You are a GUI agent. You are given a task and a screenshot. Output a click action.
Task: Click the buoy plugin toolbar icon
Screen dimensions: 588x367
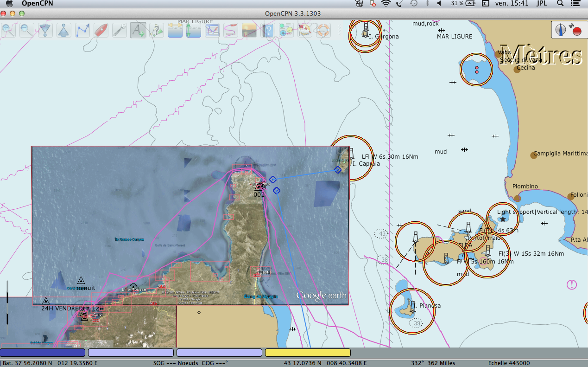click(x=304, y=31)
